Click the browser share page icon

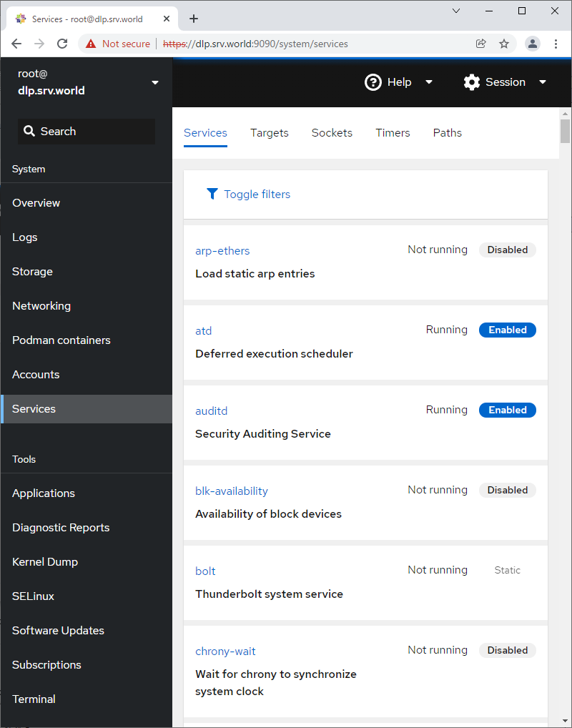481,44
